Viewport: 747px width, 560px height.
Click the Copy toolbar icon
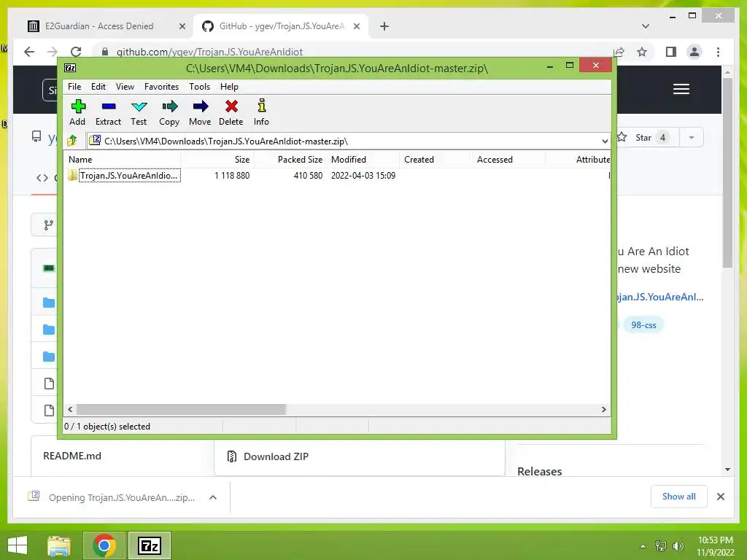169,112
